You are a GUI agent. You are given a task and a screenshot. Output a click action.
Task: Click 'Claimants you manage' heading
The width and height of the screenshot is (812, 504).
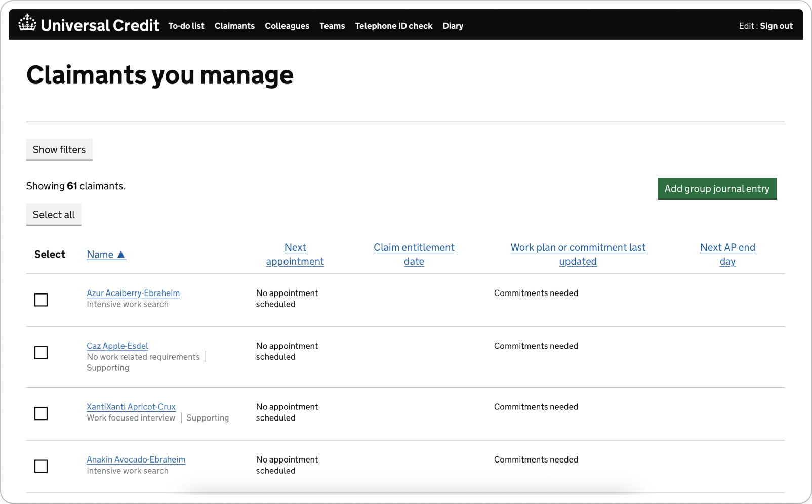point(160,75)
